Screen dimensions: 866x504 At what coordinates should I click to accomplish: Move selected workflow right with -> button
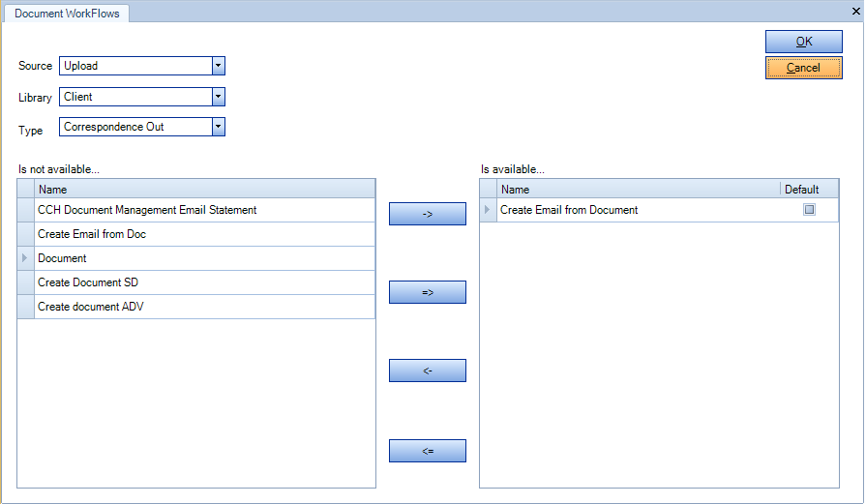pos(428,214)
